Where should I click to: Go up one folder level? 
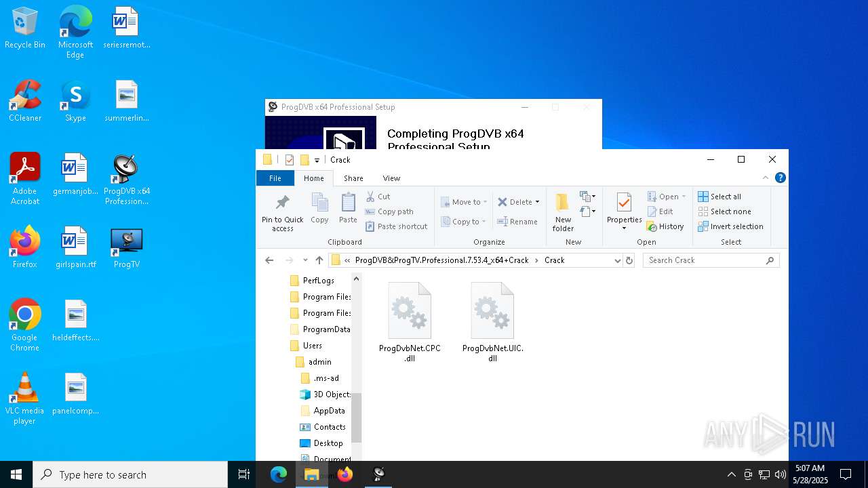coord(319,260)
